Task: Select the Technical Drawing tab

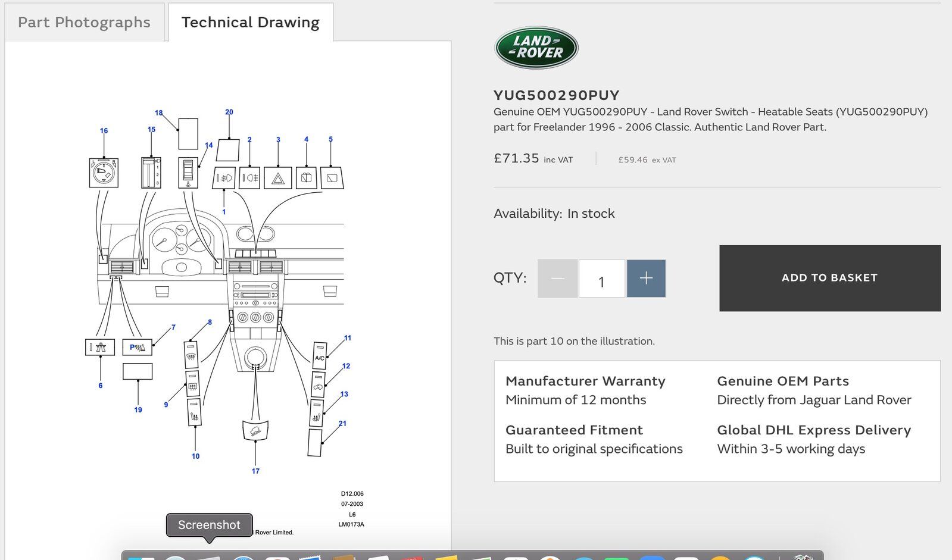Action: click(x=251, y=22)
